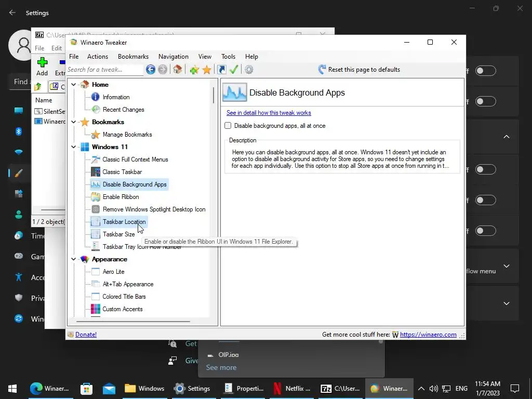Click See more in the popup
This screenshot has width=532, height=399.
(221, 367)
